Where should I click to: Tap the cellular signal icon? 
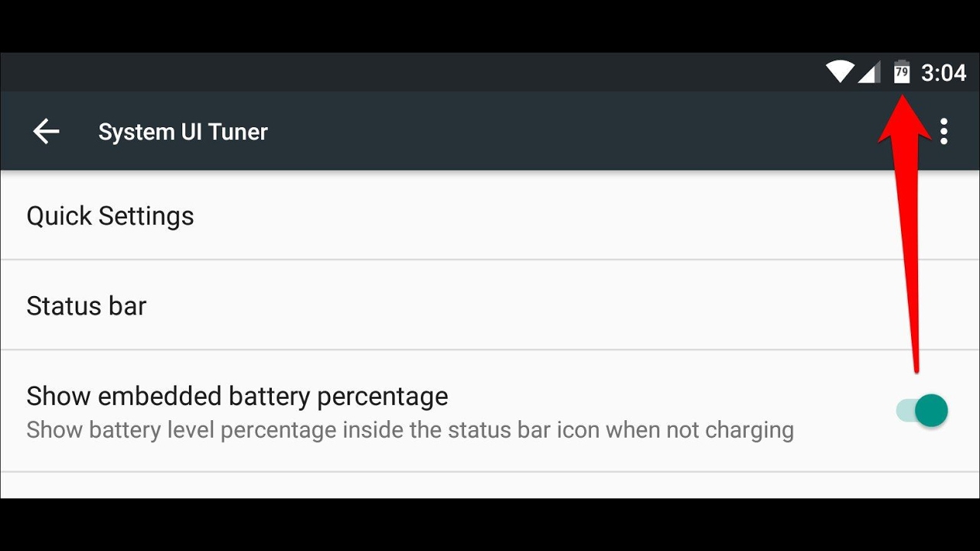click(869, 73)
